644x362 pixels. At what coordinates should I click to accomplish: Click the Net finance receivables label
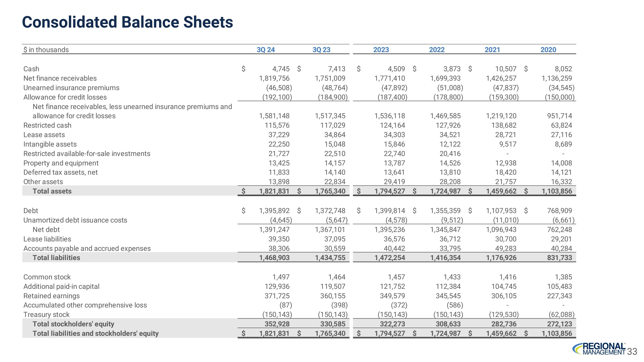click(x=60, y=78)
